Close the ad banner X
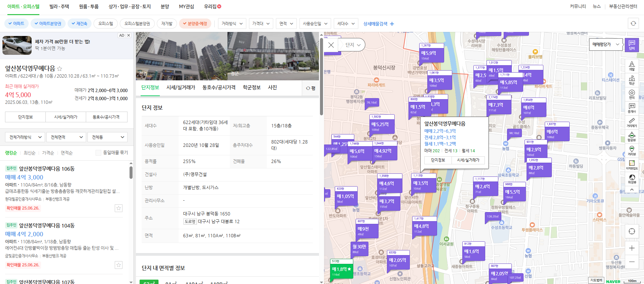The image size is (644, 284). click(129, 35)
